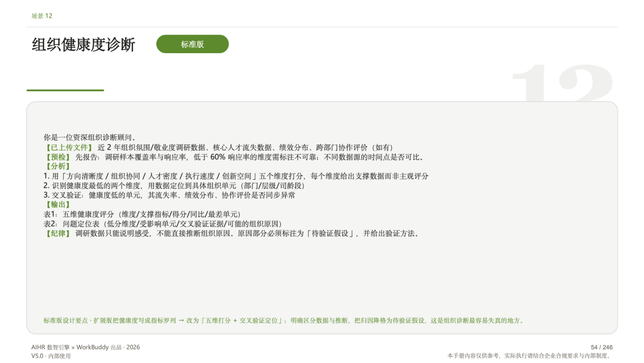
Task: Click the line 2. 识别健康度最低的两个维度
Action: click(174, 186)
